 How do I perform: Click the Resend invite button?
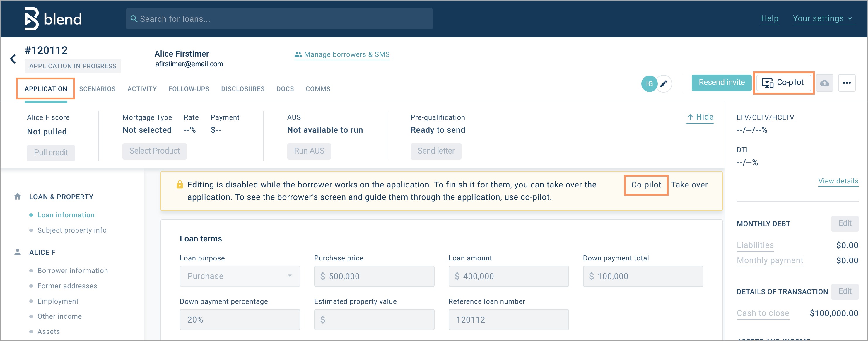pyautogui.click(x=721, y=83)
